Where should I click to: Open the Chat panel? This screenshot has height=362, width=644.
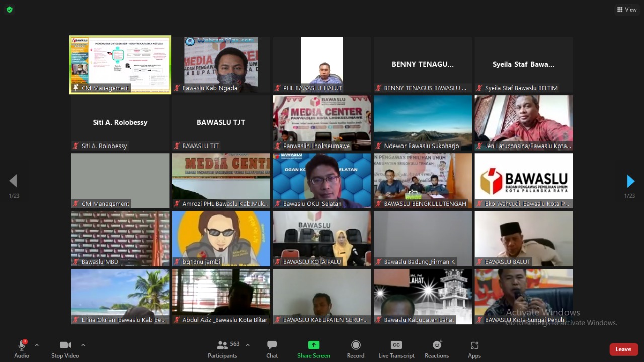(272, 349)
